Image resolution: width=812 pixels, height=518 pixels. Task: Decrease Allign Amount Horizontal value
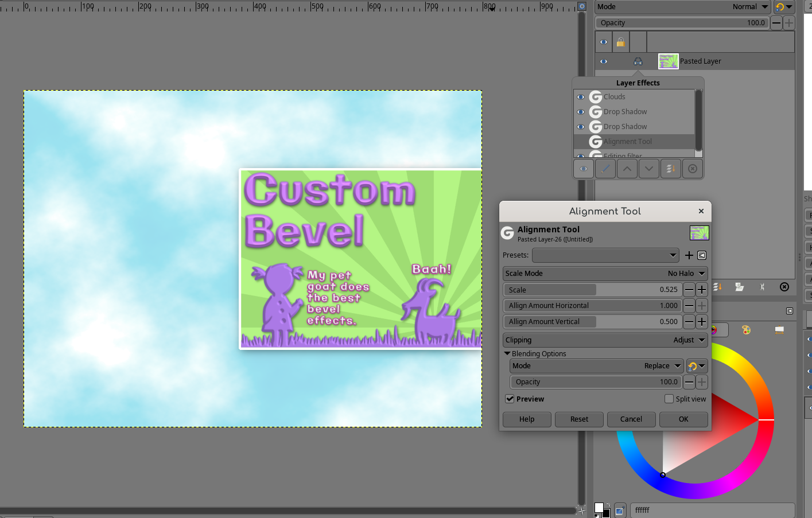click(x=689, y=306)
